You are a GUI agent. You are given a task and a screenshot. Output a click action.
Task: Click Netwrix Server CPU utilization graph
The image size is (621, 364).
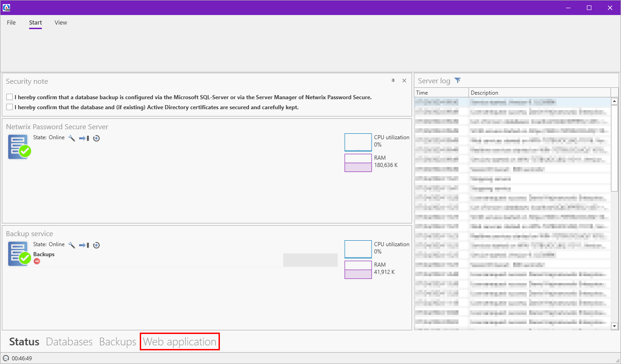click(358, 142)
